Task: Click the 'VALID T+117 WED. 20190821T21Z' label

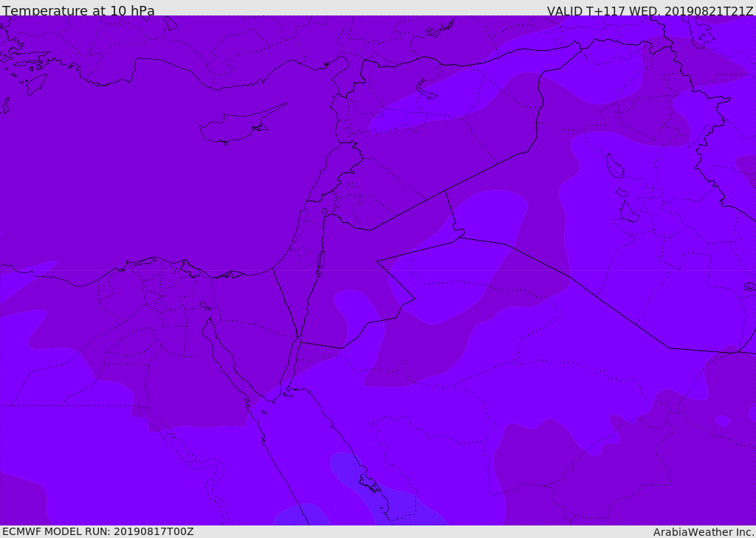Action: [x=650, y=10]
